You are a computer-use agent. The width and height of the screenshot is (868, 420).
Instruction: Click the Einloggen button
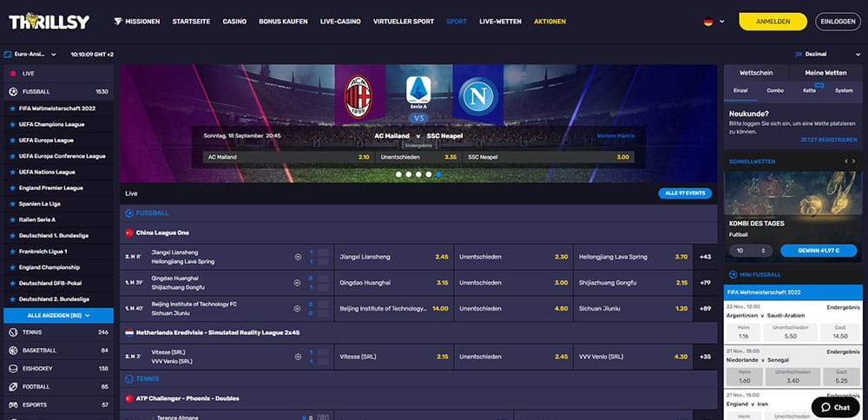pos(838,22)
